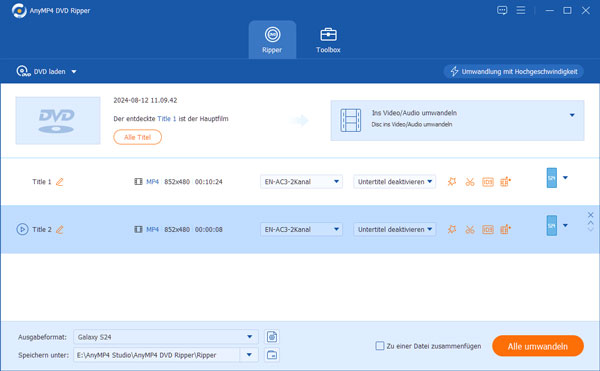Viewport: 600px width, 371px height.
Task: Play the Title 2 preview
Action: click(x=22, y=229)
